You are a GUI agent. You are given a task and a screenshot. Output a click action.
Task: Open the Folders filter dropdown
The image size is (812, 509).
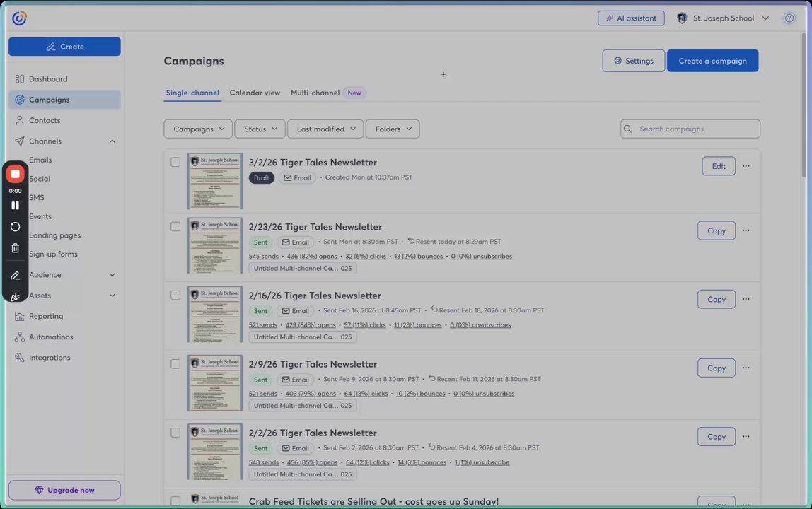[393, 129]
